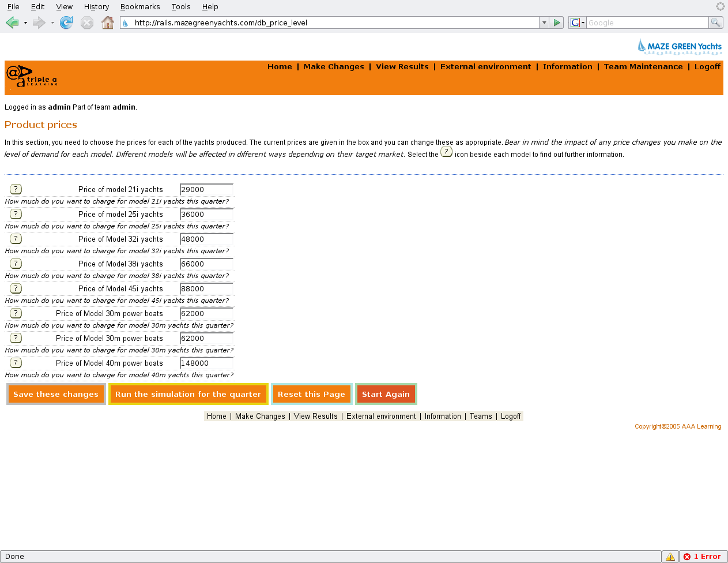
Task: Open the Bookmarks menu
Action: click(140, 7)
